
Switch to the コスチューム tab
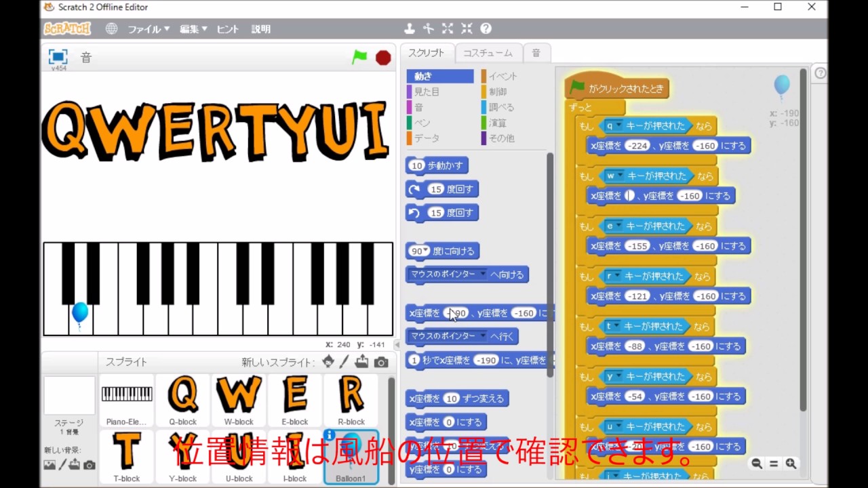(488, 53)
